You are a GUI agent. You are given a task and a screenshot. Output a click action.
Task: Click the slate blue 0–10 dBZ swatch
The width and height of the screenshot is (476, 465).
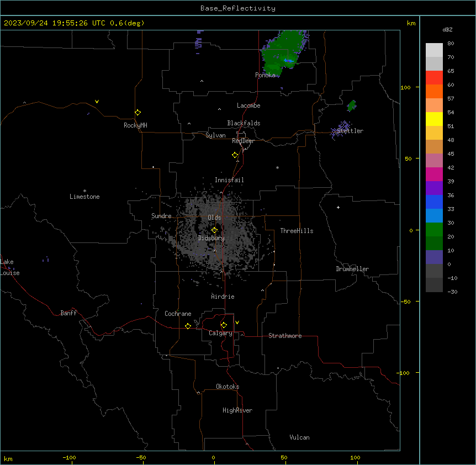point(434,257)
